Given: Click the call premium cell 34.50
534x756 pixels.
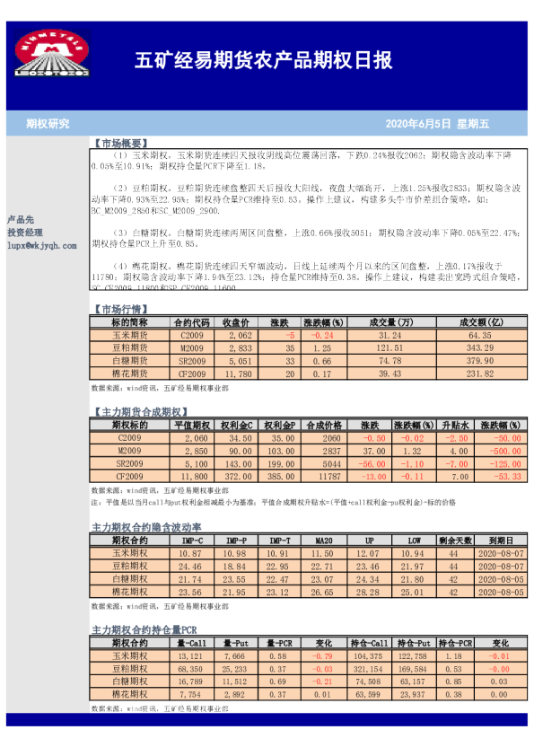Looking at the screenshot, I should click(236, 438).
